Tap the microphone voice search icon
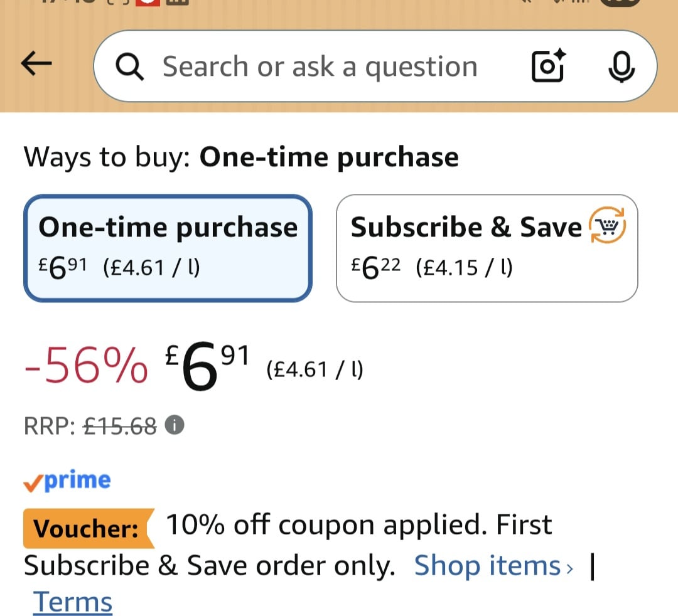The height and width of the screenshot is (616, 678). coord(621,66)
